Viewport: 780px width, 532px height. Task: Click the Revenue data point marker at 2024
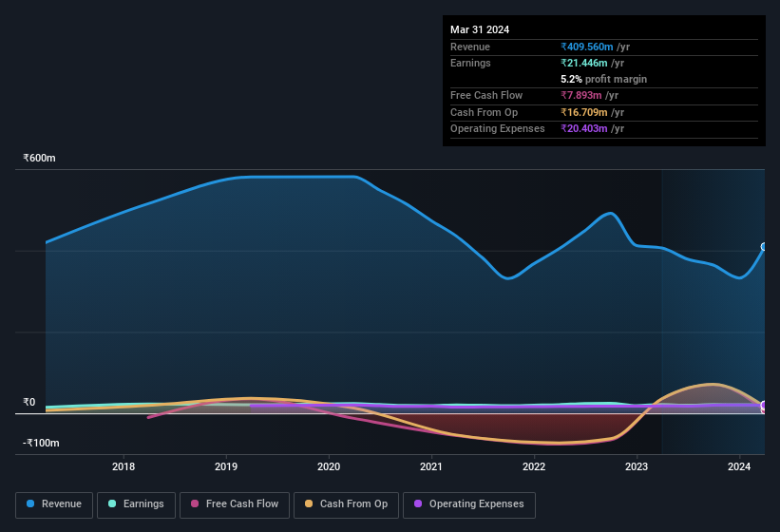pos(765,247)
